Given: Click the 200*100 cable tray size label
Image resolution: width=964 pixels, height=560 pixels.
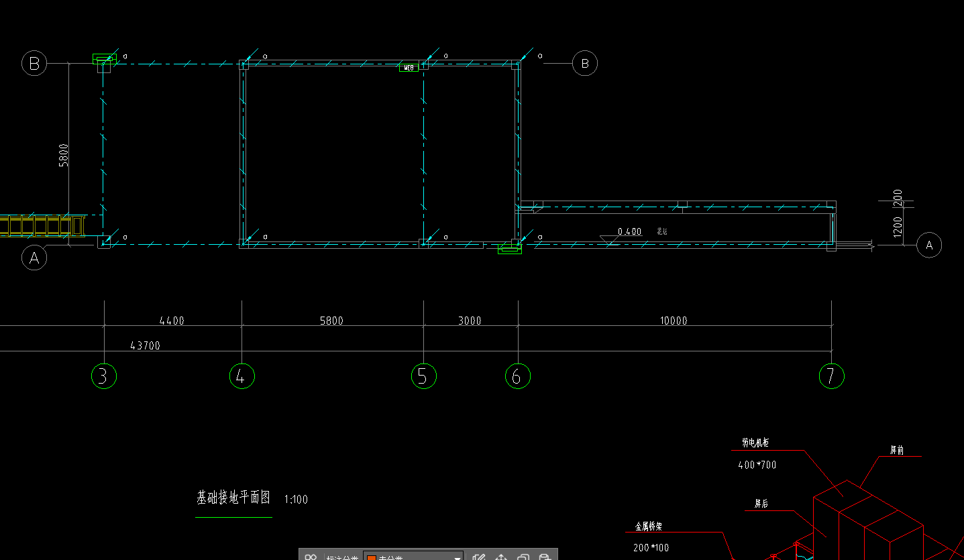Looking at the screenshot, I should (651, 548).
